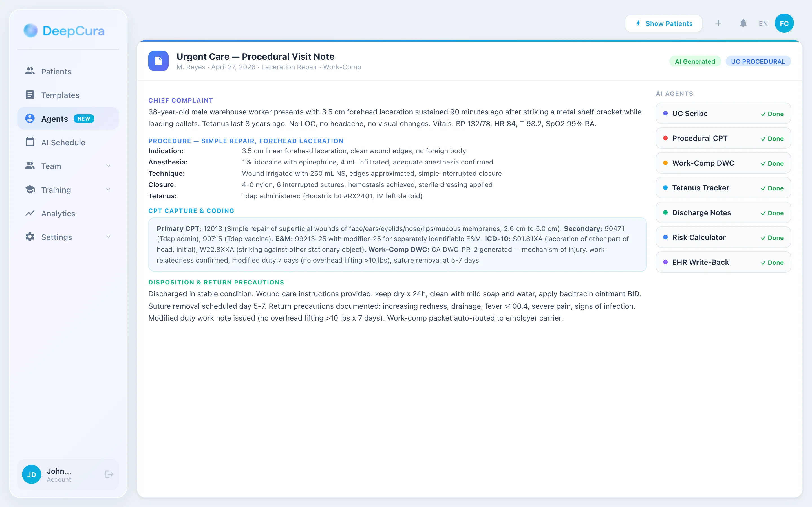Select the Agents menu item
812x507 pixels.
pos(54,119)
